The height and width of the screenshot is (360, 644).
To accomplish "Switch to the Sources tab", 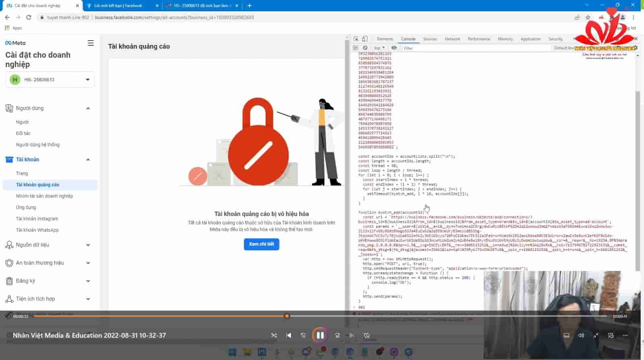I will tap(430, 39).
